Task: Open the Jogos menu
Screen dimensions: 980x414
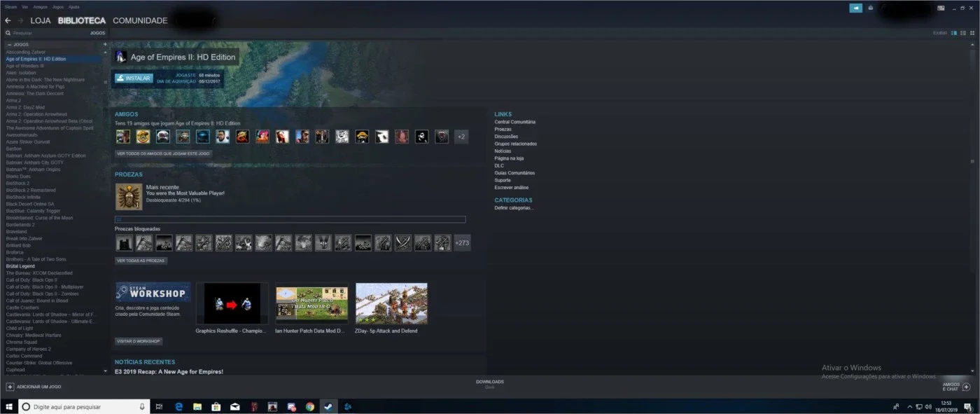Action: 58,7
